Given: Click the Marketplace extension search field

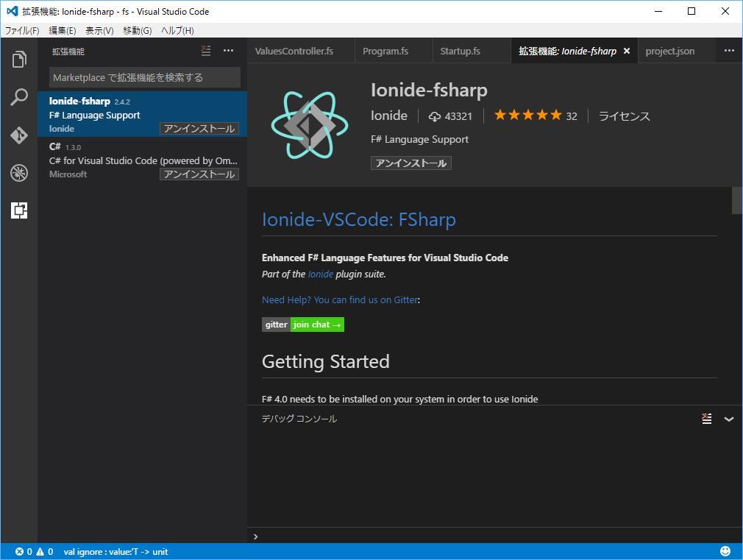Looking at the screenshot, I should click(x=145, y=77).
